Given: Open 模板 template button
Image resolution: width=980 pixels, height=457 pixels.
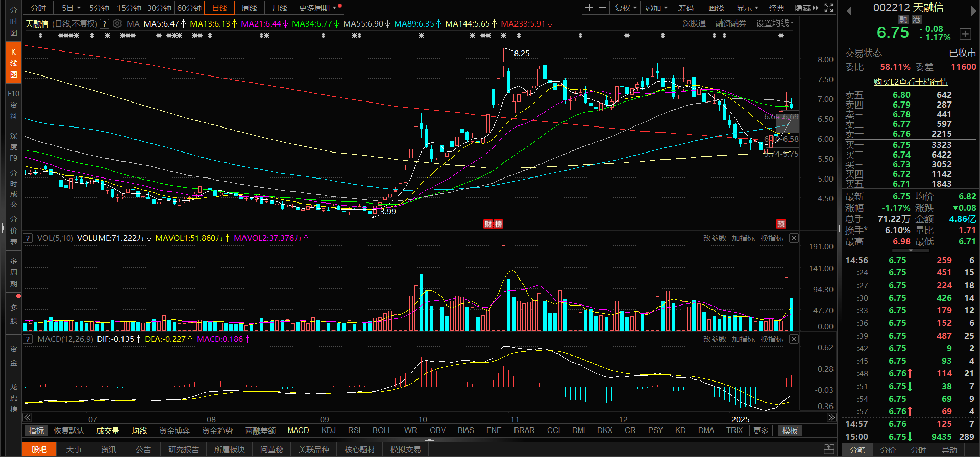Looking at the screenshot, I should [x=790, y=431].
